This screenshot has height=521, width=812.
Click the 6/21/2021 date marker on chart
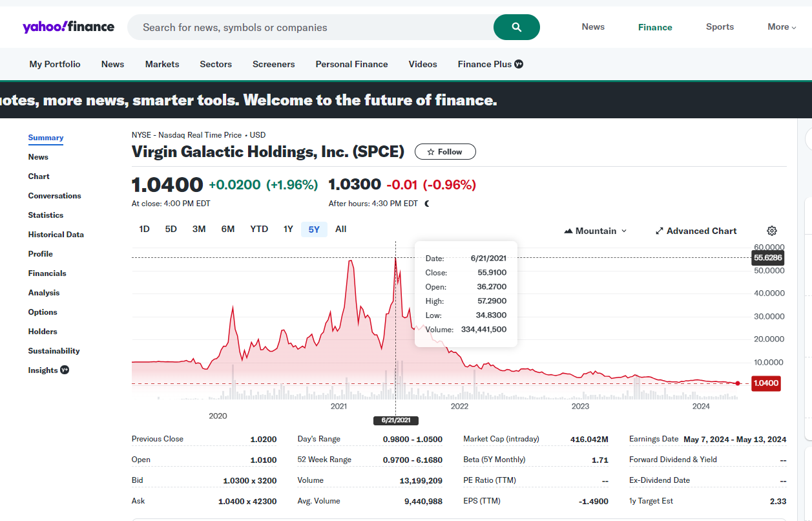pos(396,421)
